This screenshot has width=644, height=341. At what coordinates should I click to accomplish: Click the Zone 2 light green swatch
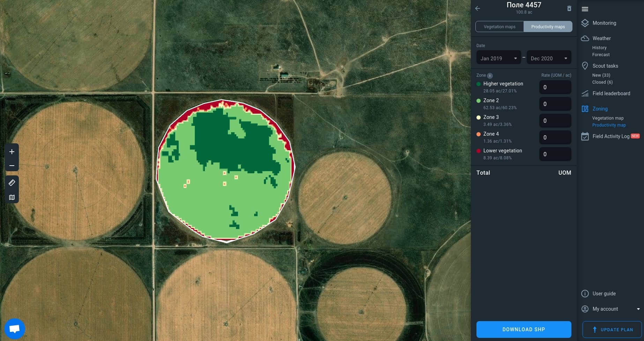tap(479, 101)
